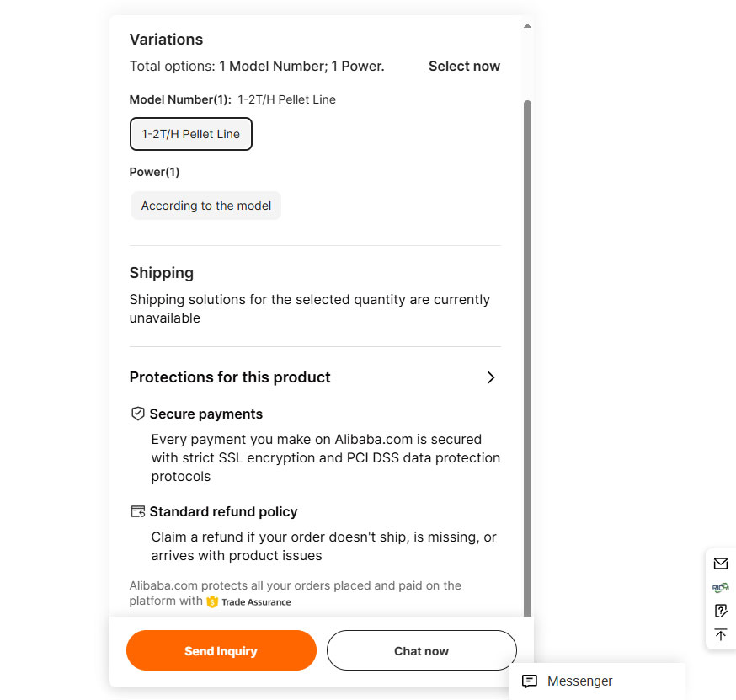Select the According to the model power option
Screen dimensions: 736x700
(x=206, y=206)
